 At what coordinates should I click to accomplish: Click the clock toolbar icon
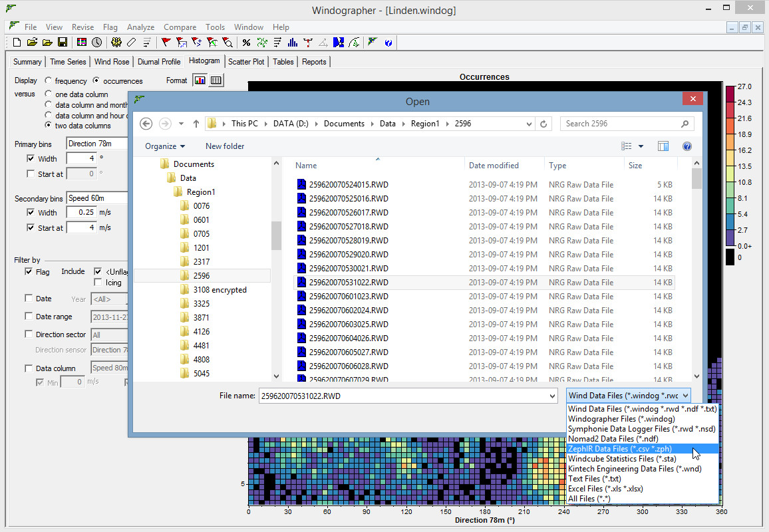(x=97, y=43)
